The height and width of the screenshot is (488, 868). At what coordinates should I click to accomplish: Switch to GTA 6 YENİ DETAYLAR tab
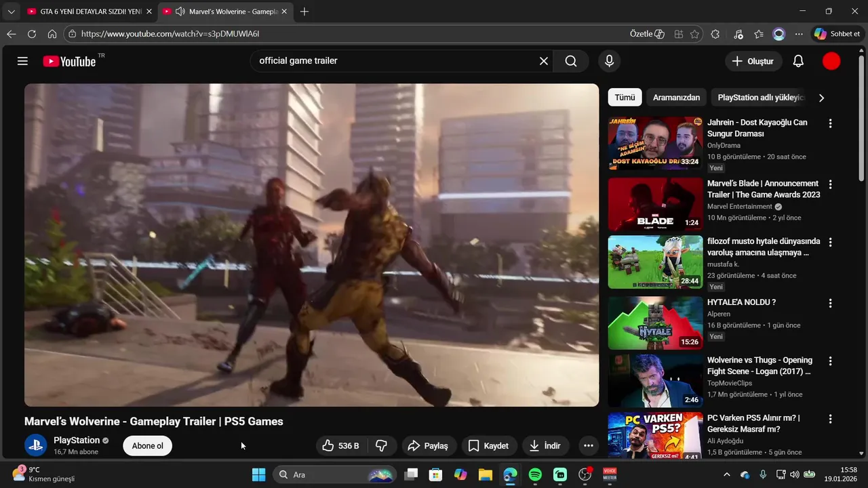coord(90,12)
